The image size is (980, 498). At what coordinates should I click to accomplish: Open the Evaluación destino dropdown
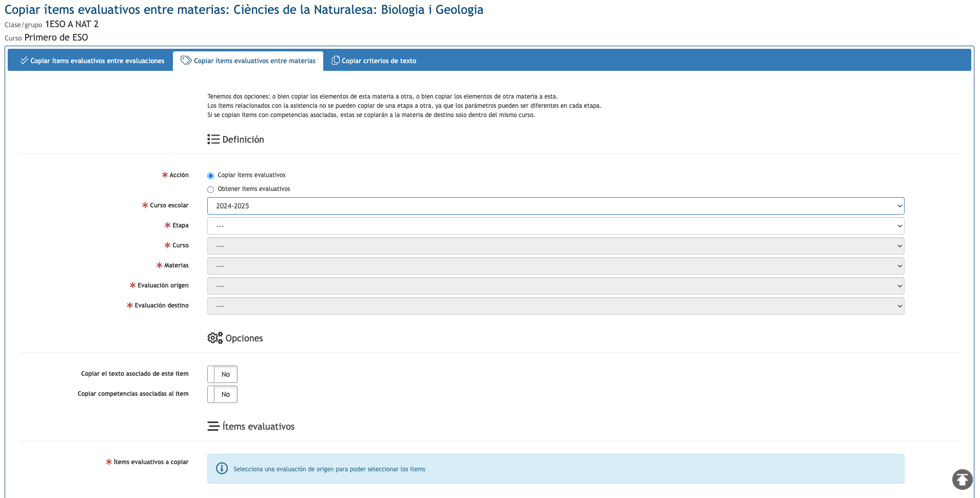click(556, 306)
